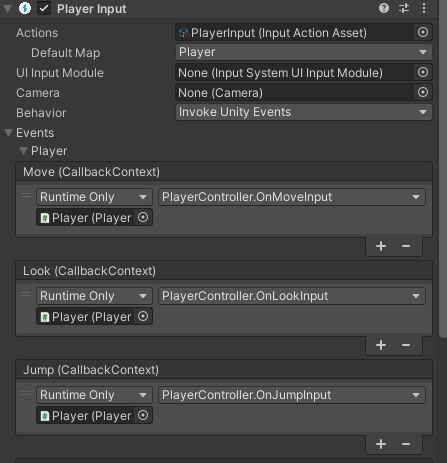Collapse the Player Input component foldout arrow
The image size is (447, 463).
[7, 9]
